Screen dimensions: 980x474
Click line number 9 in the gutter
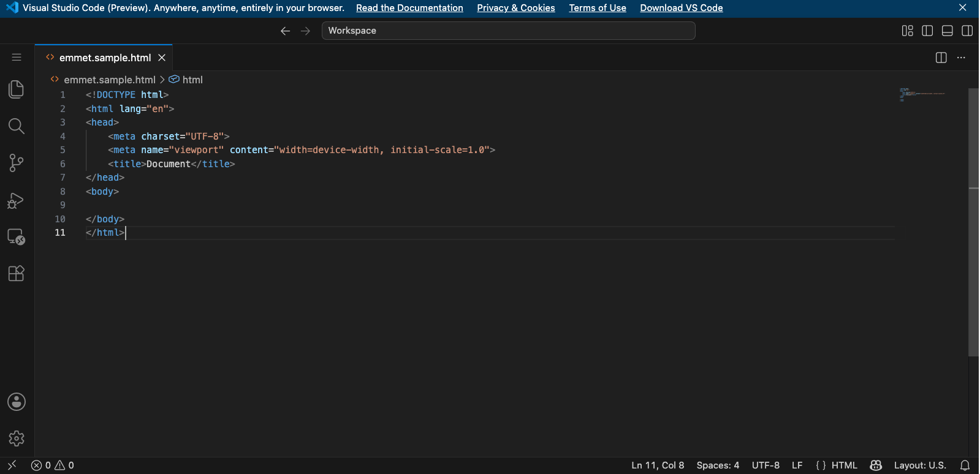pos(63,205)
